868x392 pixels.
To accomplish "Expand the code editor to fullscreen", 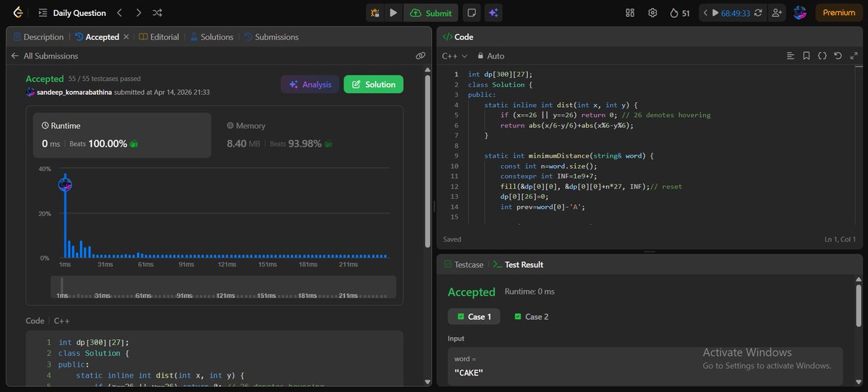I will tap(853, 56).
